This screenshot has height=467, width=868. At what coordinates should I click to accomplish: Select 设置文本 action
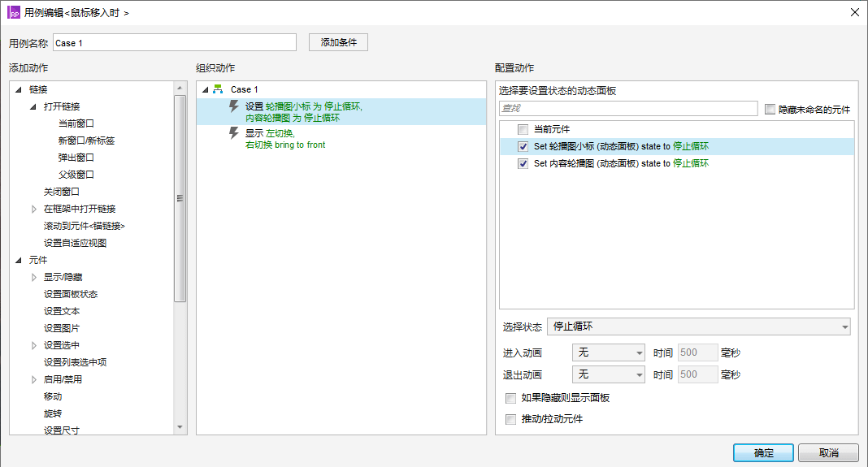[62, 312]
